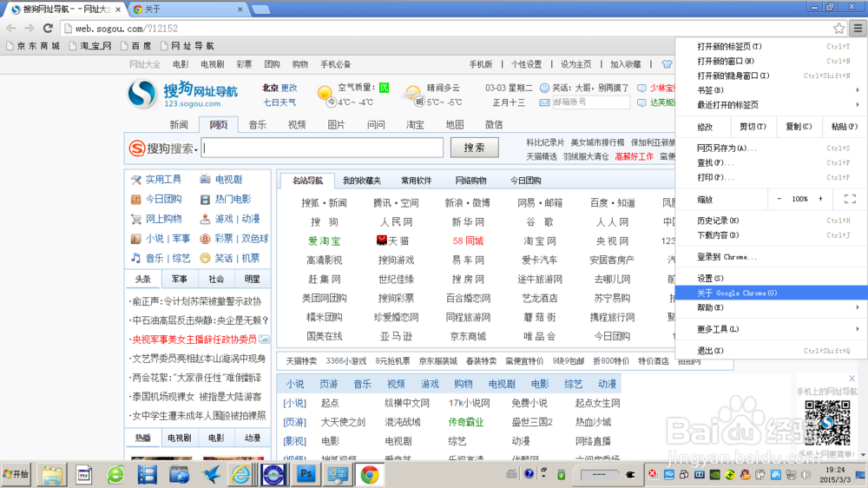Click 更改 next to 北京

pyautogui.click(x=288, y=88)
